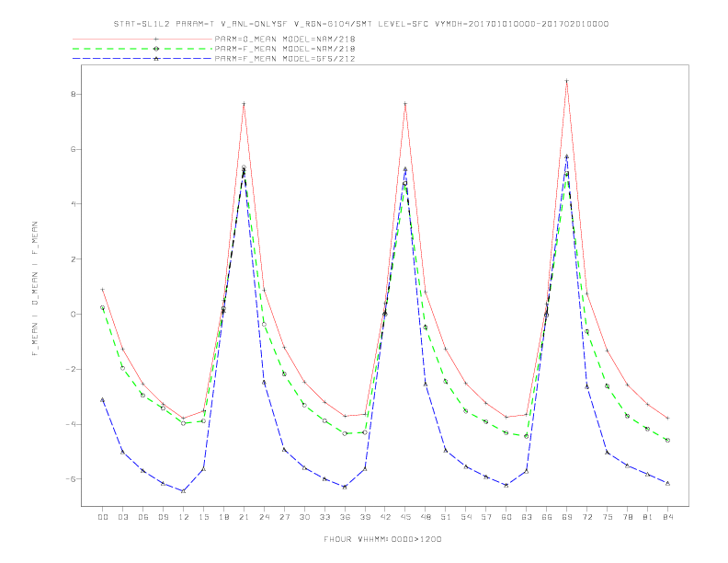Click the red solid line sample in legend
The width and height of the screenshot is (728, 563).
[142, 39]
